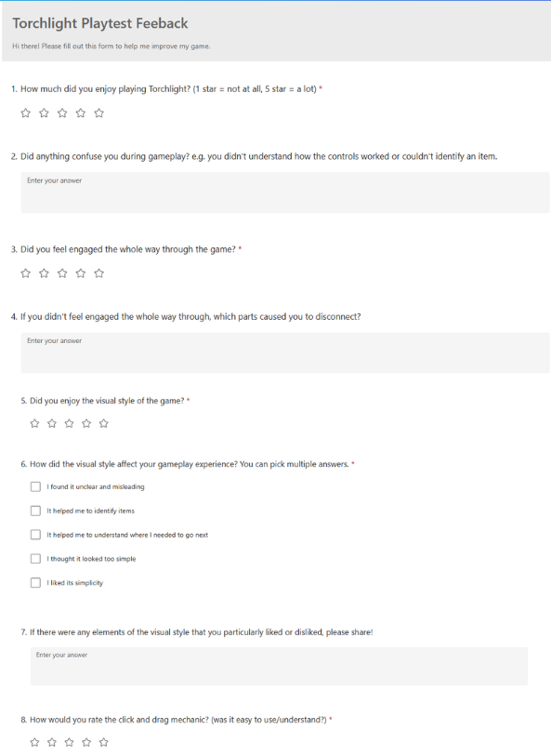Select four stars for click and drag mechanic
Viewport: 551px width, 756px height.
[x=86, y=742]
